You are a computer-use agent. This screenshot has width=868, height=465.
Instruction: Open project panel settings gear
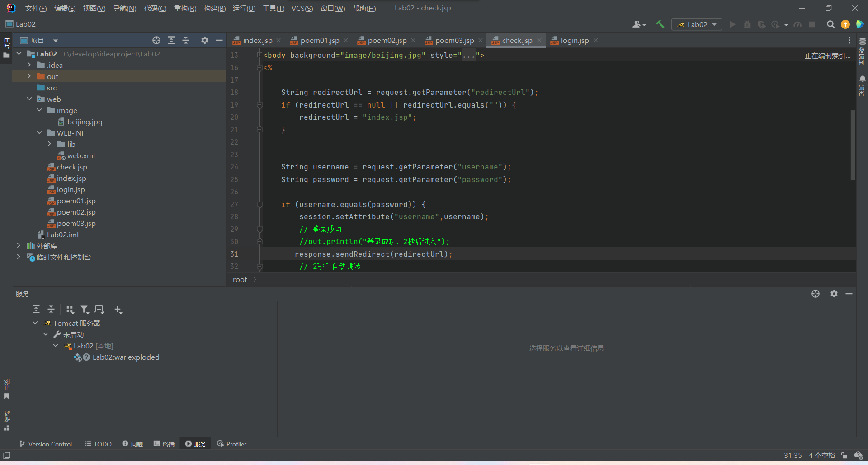click(x=205, y=40)
